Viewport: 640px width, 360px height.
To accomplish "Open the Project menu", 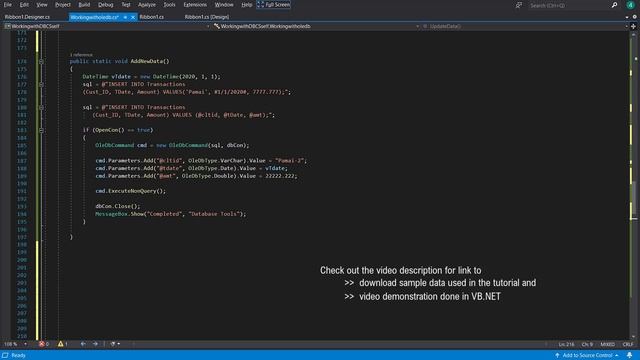I will (x=62, y=5).
